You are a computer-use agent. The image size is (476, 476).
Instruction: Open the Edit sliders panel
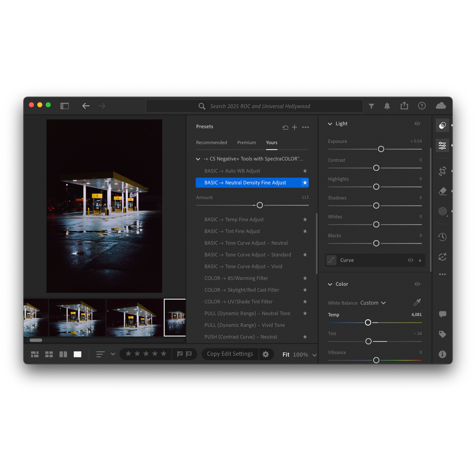[442, 145]
